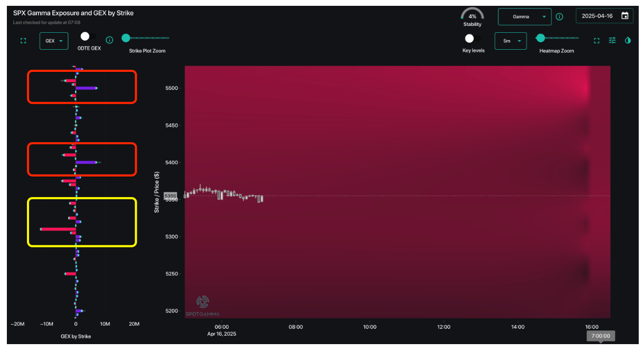Expand the heatmap to fullscreen
This screenshot has width=644, height=351.
(596, 41)
